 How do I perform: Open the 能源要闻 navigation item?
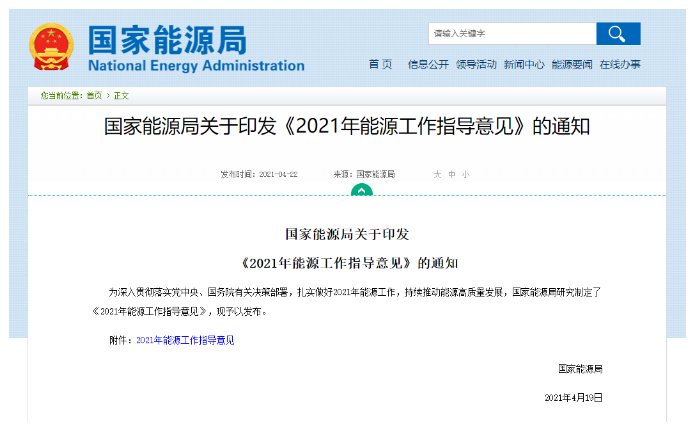(x=572, y=65)
